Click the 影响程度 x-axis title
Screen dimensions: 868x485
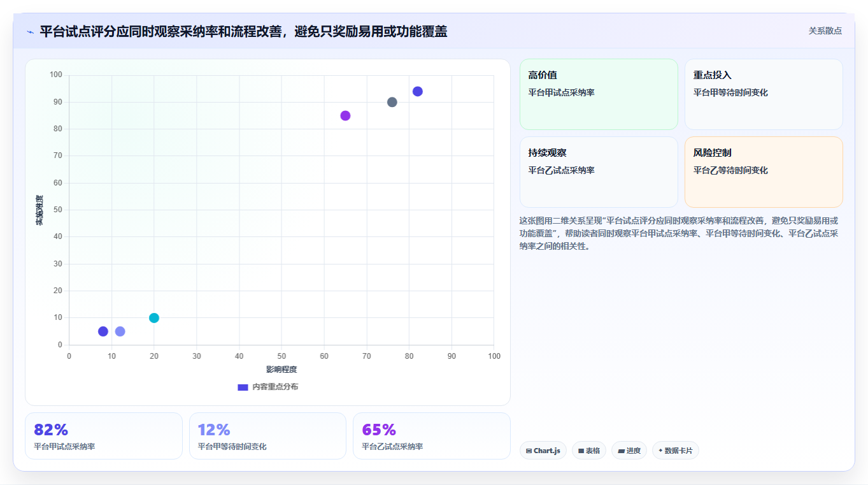pyautogui.click(x=281, y=370)
